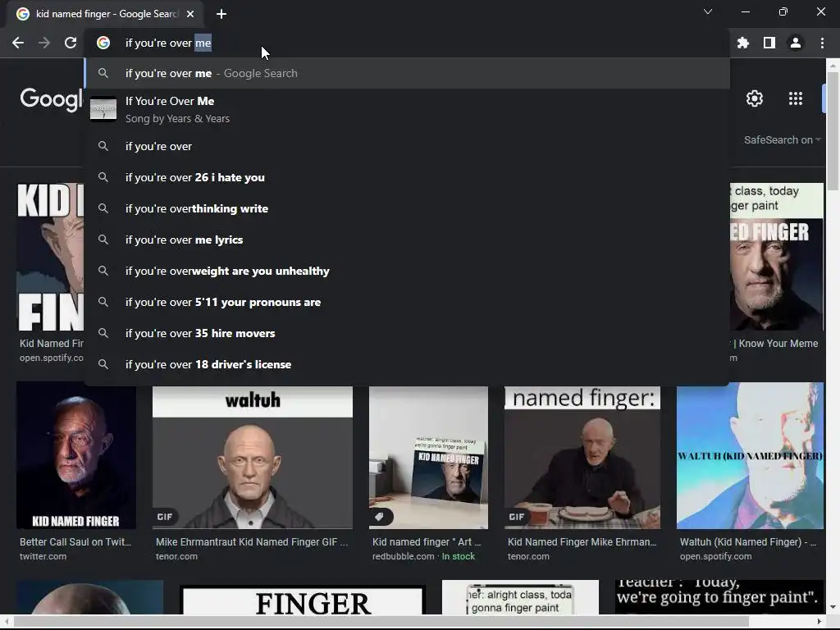Toggle the browser side panel icon
Viewport: 840px width, 630px height.
coord(769,43)
